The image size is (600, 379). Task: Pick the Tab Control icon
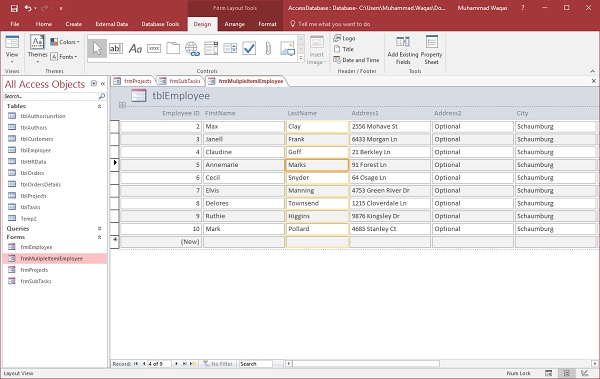coord(173,49)
